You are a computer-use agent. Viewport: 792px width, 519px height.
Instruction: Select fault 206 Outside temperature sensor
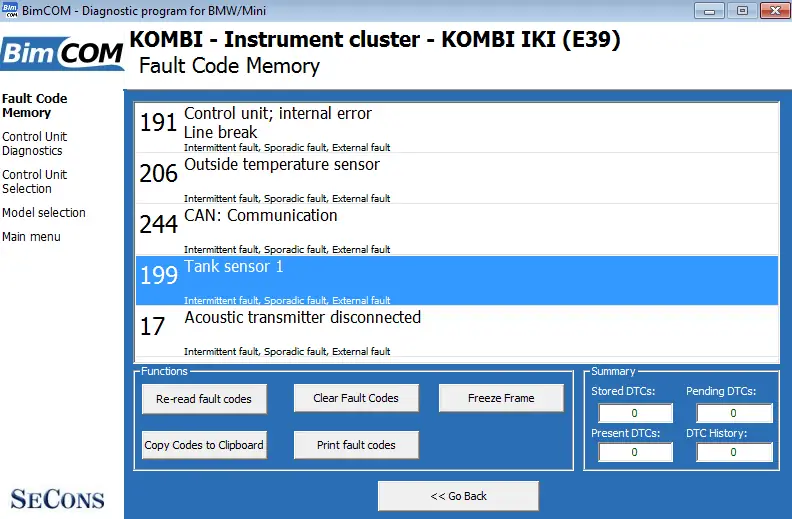point(457,179)
